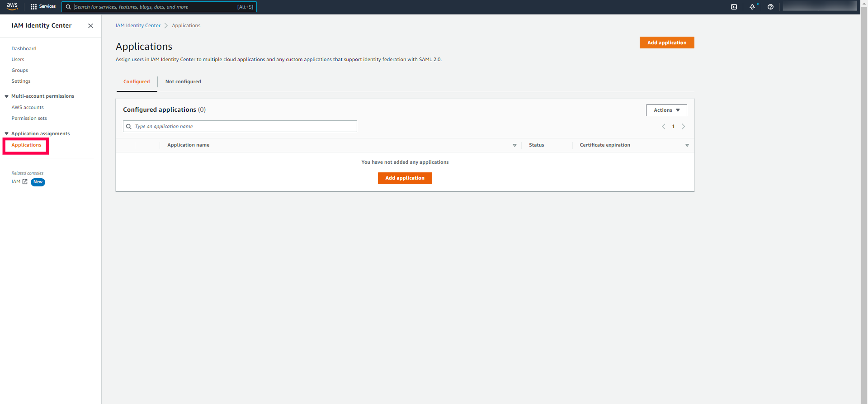Click the application name filter field

(240, 126)
